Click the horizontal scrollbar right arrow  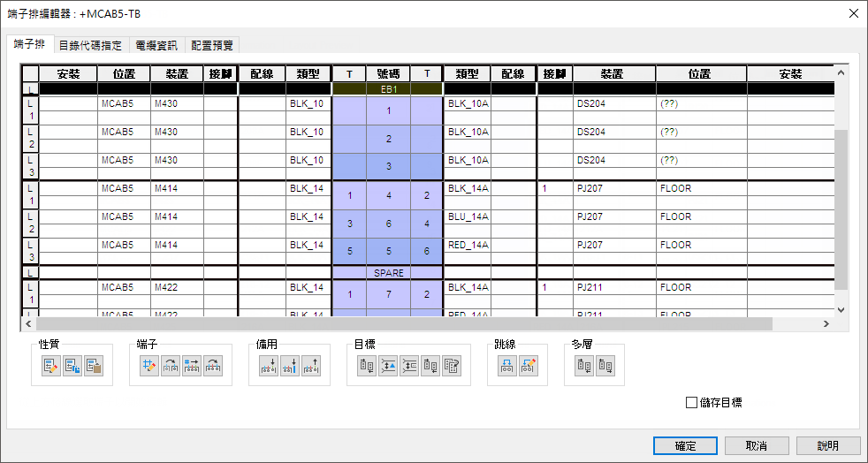click(x=826, y=323)
